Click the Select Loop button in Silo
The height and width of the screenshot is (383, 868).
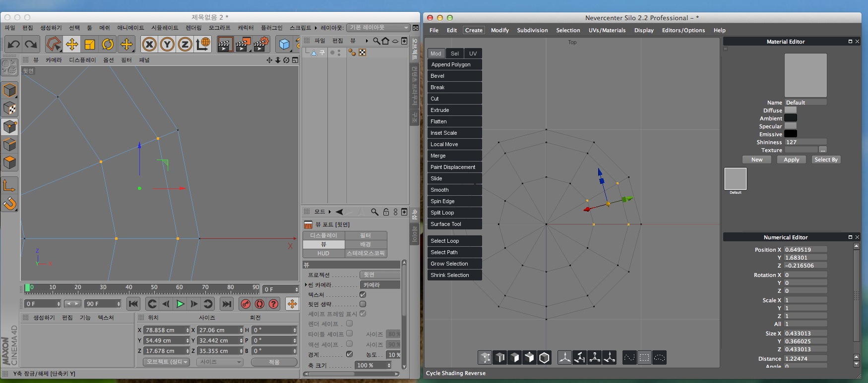[455, 241]
